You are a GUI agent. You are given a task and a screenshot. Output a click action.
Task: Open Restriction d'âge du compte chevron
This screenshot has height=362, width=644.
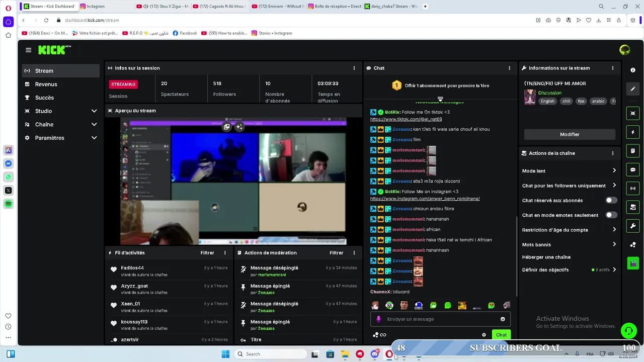[x=614, y=230]
